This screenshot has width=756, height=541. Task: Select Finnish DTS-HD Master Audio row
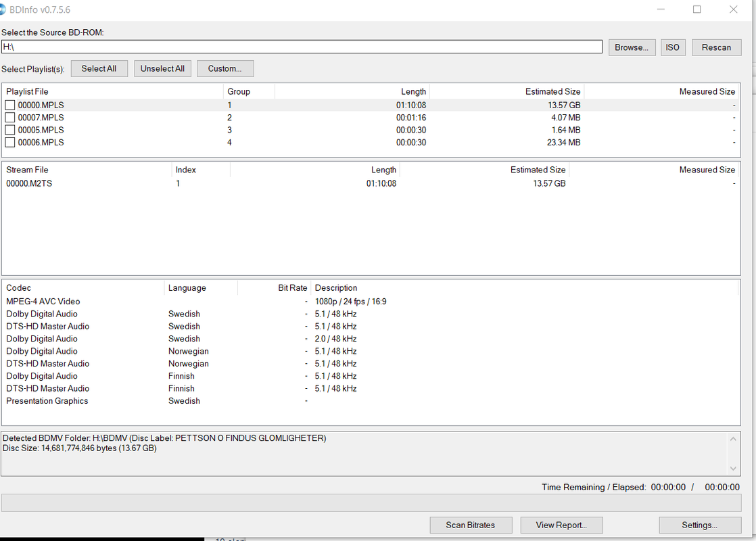(x=371, y=389)
